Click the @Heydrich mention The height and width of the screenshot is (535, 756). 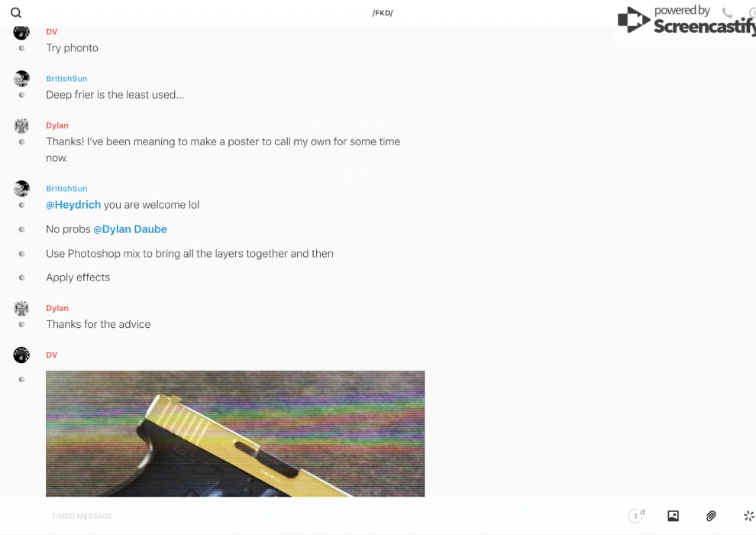click(73, 205)
